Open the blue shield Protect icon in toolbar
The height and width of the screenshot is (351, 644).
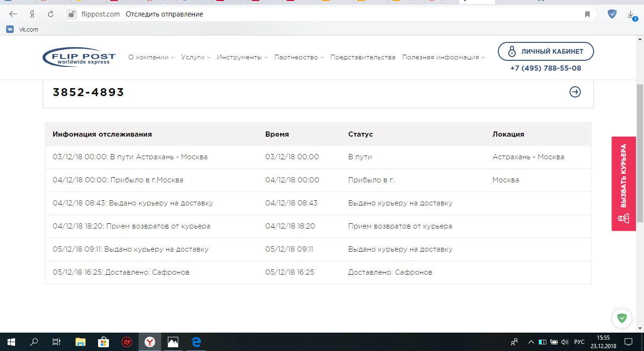612,14
